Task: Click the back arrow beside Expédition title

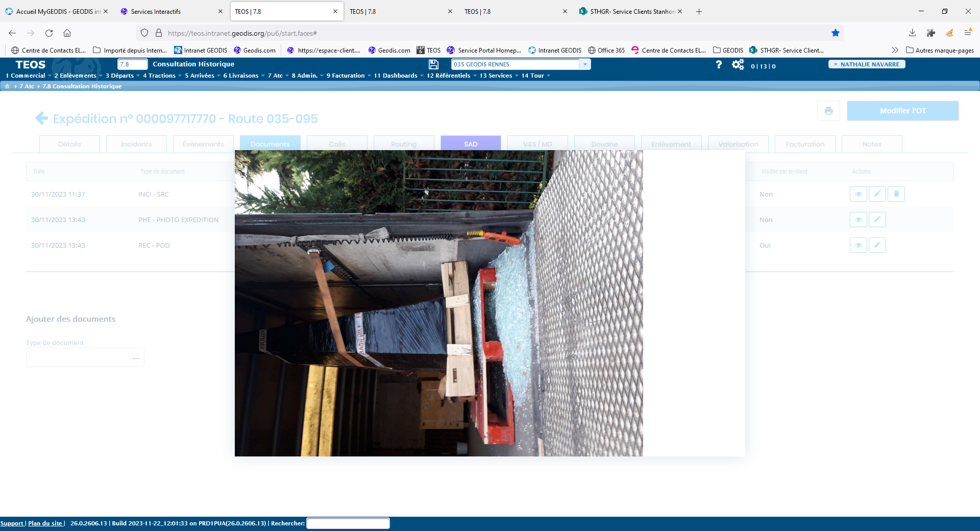Action: click(41, 118)
